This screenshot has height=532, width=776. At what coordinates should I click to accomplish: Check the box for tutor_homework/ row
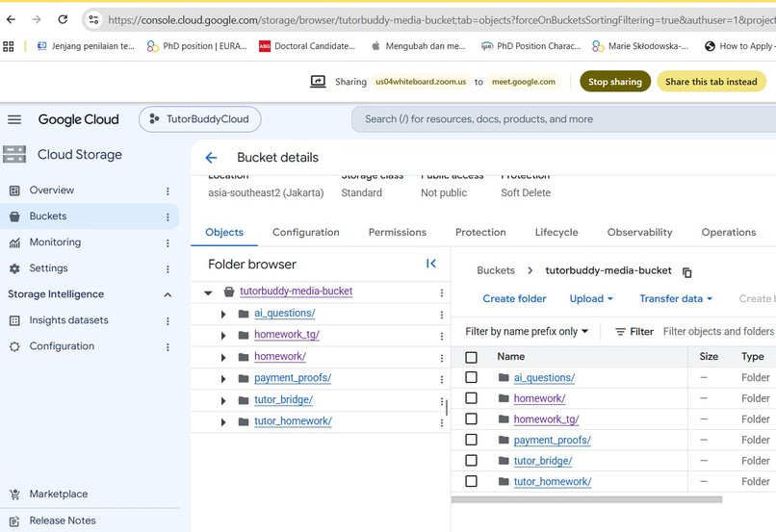tap(471, 482)
